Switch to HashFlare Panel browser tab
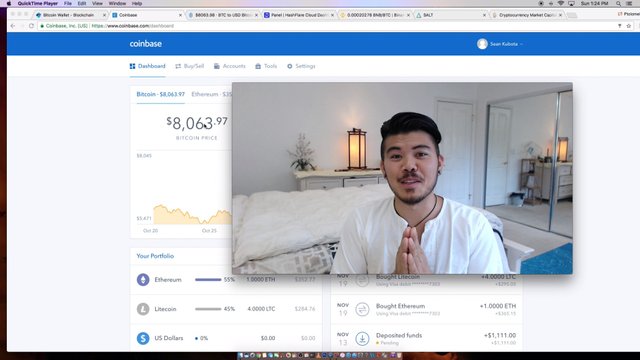The height and width of the screenshot is (360, 640). tap(299, 15)
